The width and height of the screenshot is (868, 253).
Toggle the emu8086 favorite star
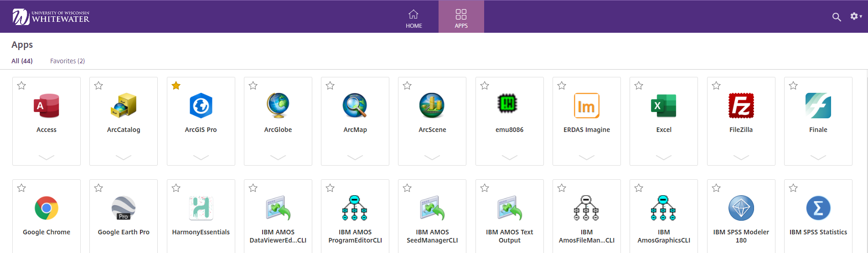pyautogui.click(x=485, y=85)
